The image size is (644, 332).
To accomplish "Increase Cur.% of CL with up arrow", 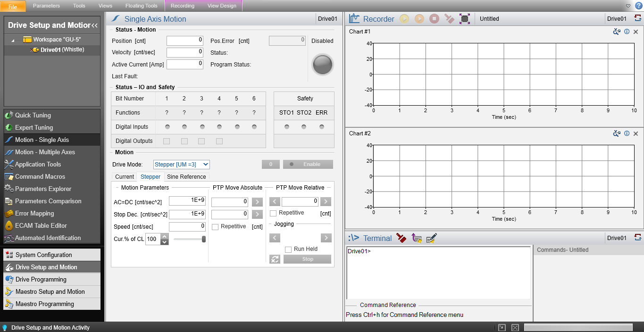I will pos(165,237).
